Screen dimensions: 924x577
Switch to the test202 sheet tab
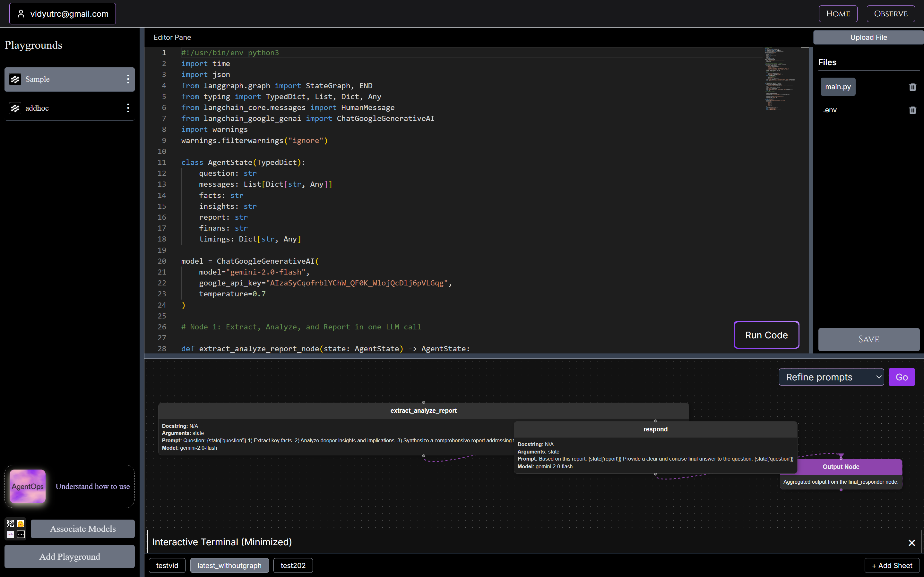(x=293, y=565)
